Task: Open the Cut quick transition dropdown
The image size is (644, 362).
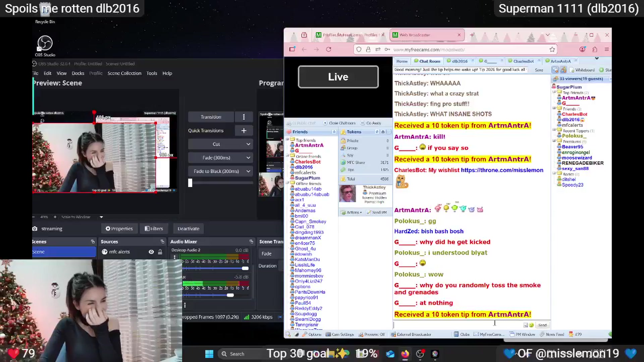Action: pyautogui.click(x=220, y=144)
